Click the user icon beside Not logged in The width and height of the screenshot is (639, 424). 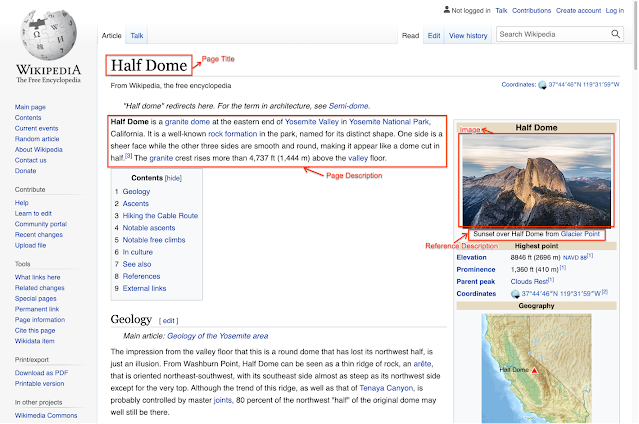[x=447, y=10]
